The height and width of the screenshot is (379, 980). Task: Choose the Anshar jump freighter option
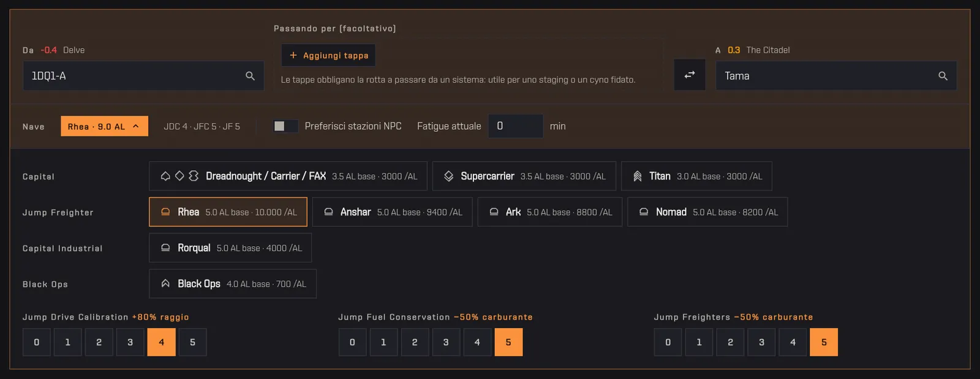[392, 212]
